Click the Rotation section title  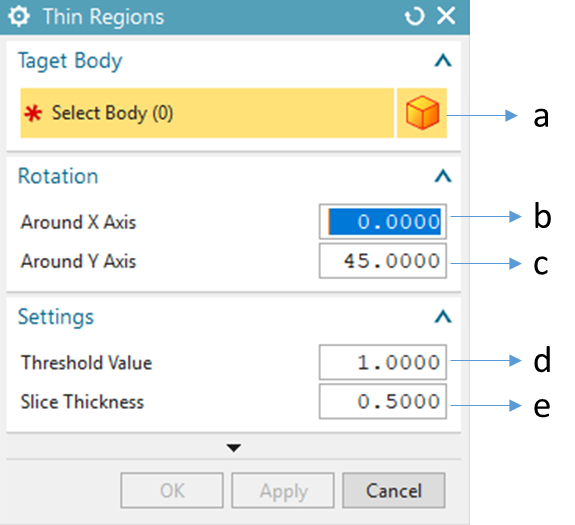coord(58,176)
